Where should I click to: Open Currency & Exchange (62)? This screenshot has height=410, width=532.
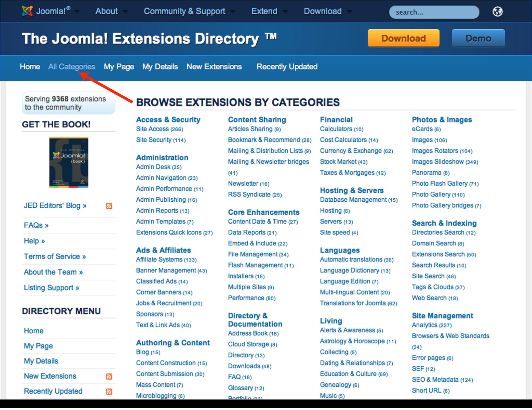pos(356,151)
